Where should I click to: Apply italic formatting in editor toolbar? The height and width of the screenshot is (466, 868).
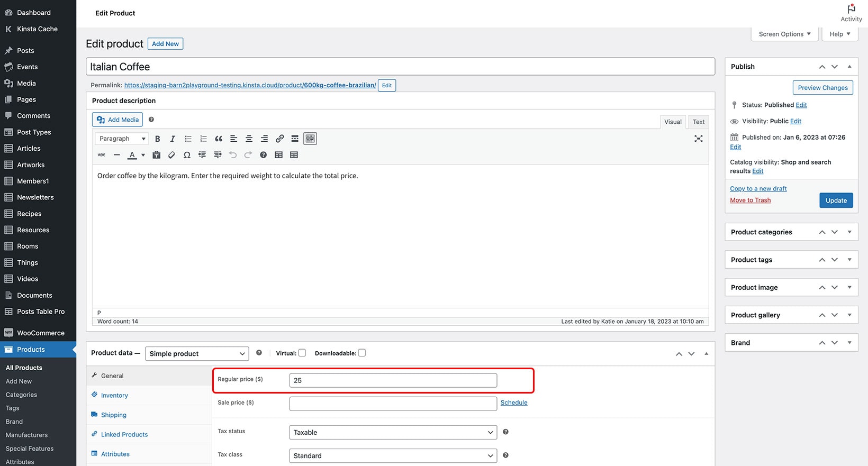(x=173, y=139)
